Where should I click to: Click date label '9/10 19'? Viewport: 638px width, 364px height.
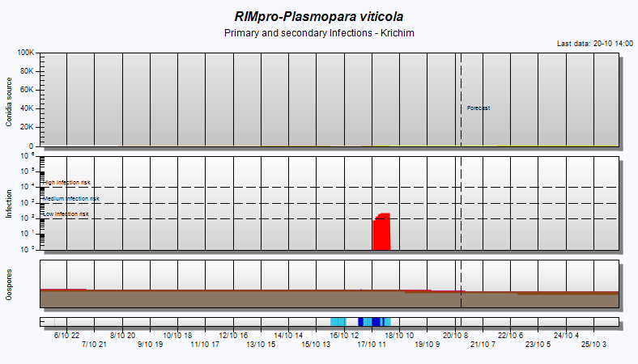point(150,345)
